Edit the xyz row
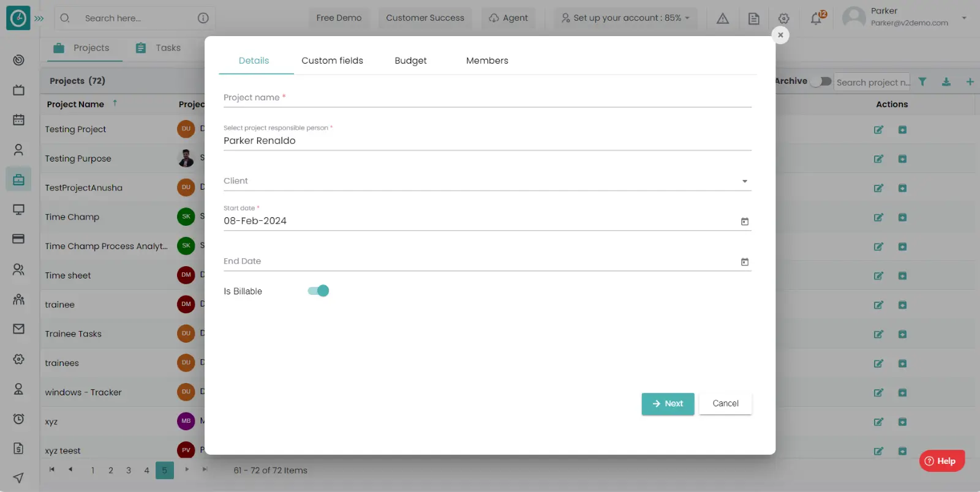Viewport: 980px width, 492px height. click(x=878, y=422)
